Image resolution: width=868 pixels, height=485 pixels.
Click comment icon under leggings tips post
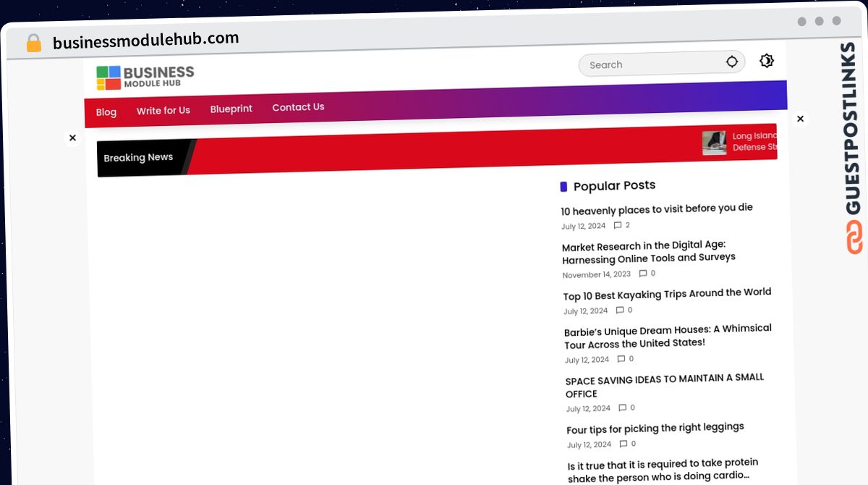point(623,444)
